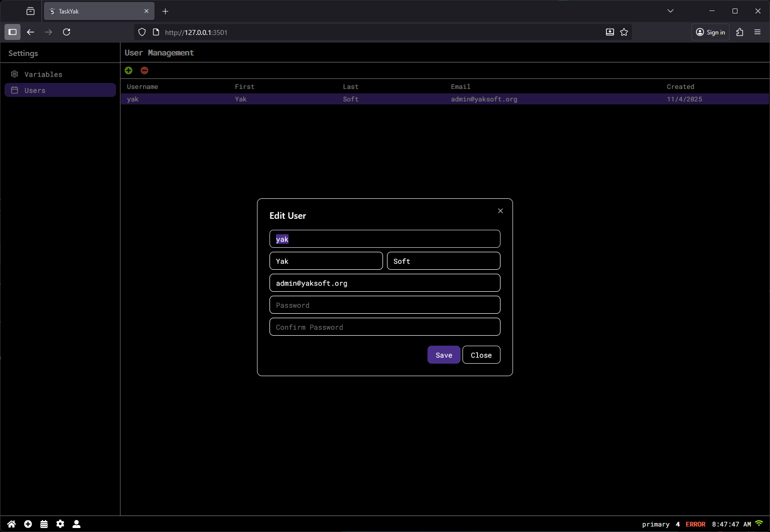Close the Edit User dialog with X
This screenshot has width=770, height=532.
pos(500,211)
